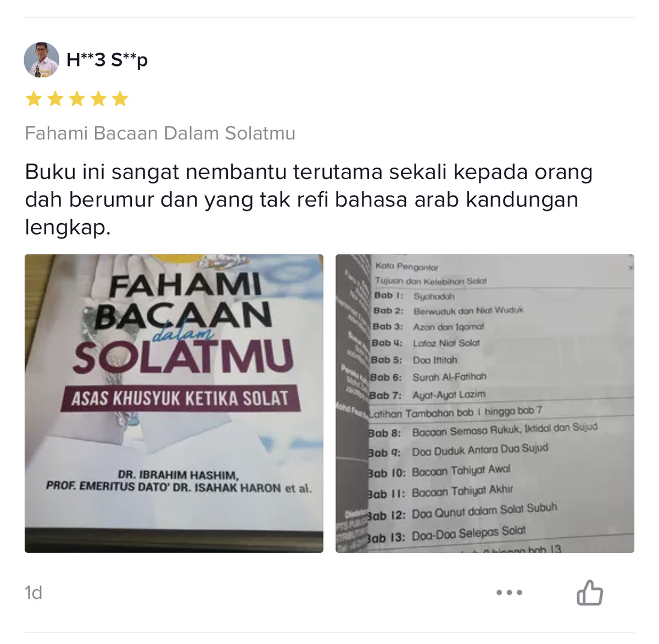Open the Fahami Bacaan Dalam Solatmu product label
659x644 pixels.
tap(160, 133)
